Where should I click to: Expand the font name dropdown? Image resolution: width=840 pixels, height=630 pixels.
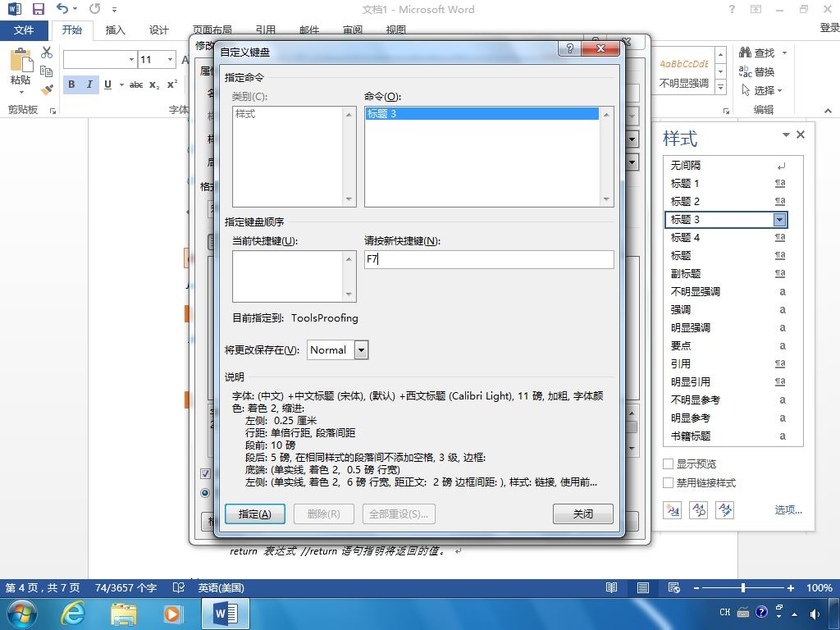(131, 59)
